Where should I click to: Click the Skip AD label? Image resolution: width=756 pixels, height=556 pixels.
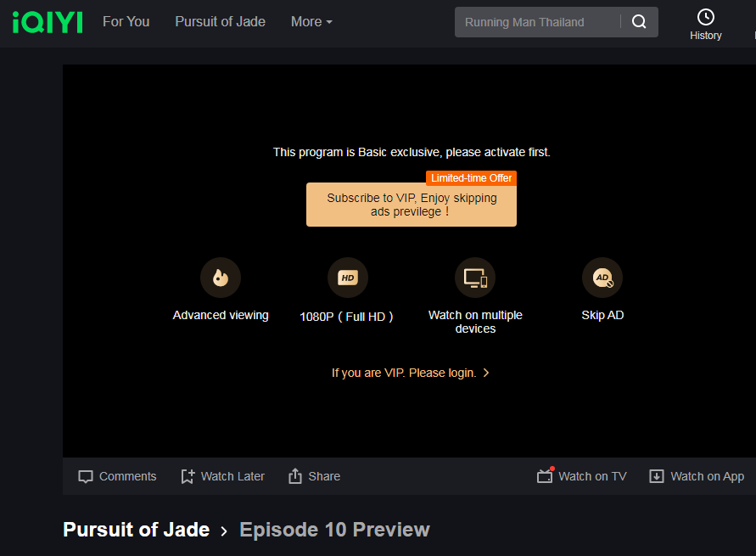click(602, 316)
